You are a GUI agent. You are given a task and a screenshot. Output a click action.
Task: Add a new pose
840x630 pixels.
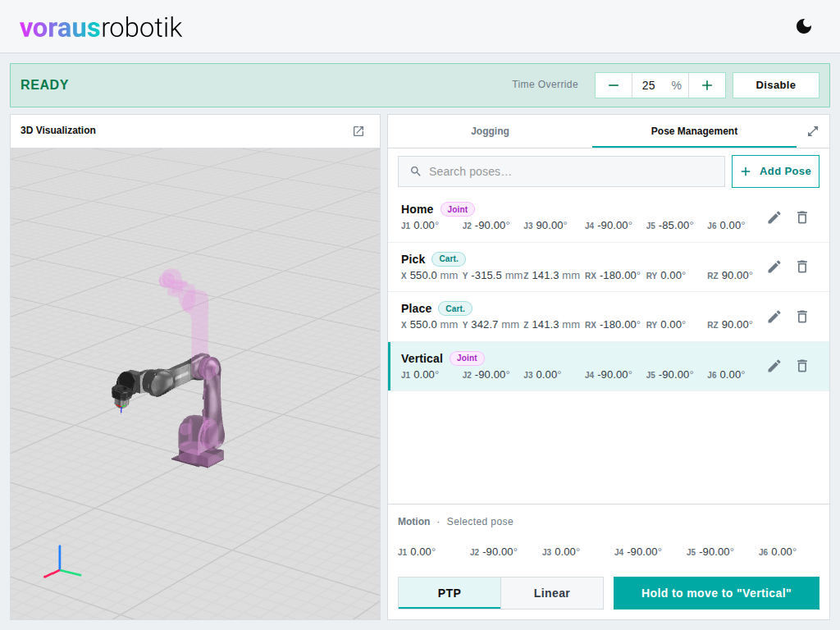pos(775,171)
